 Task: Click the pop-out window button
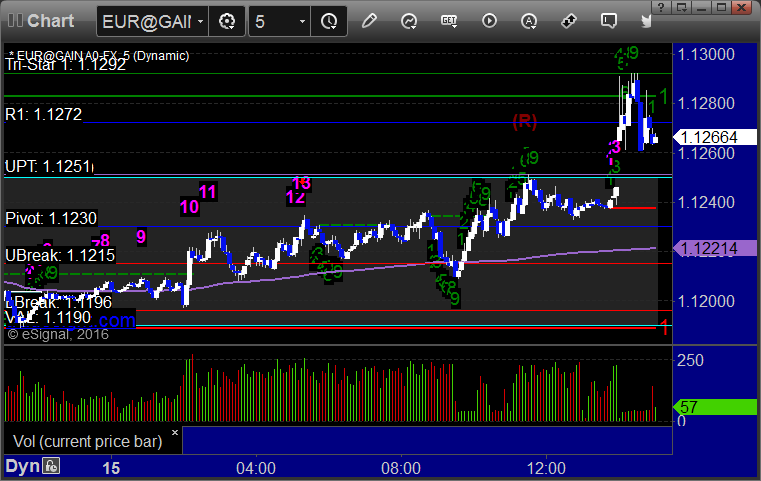(x=682, y=7)
